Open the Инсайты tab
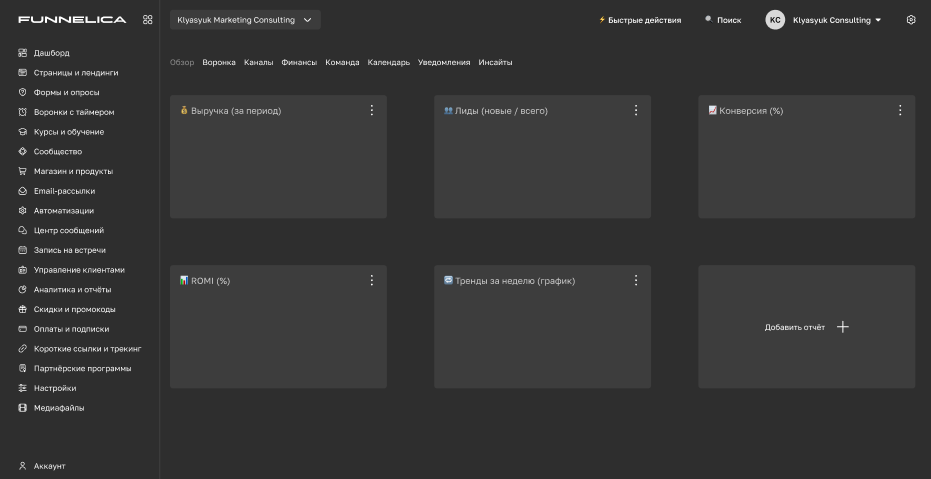The height and width of the screenshot is (479, 931). point(495,63)
